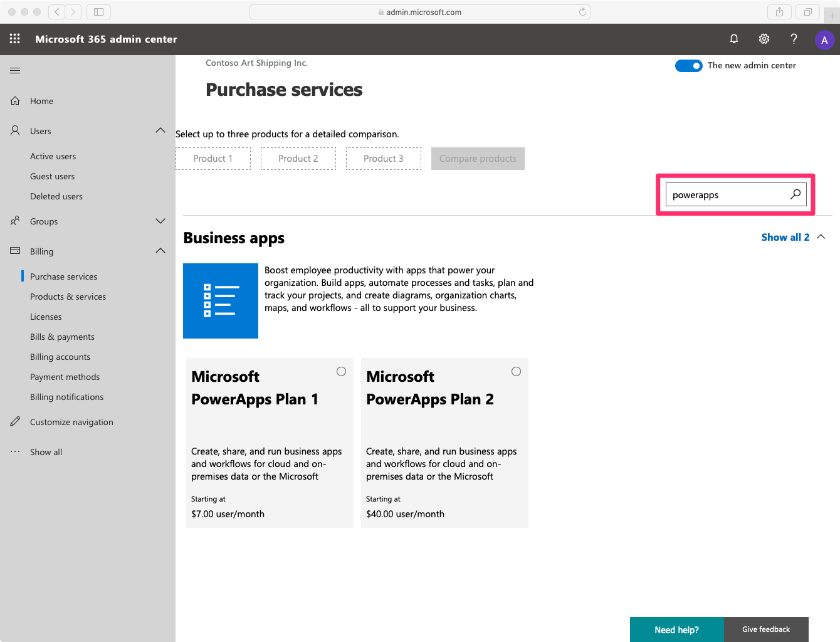The image size is (840, 642).
Task: Collapse Business apps with the chevron
Action: click(821, 237)
